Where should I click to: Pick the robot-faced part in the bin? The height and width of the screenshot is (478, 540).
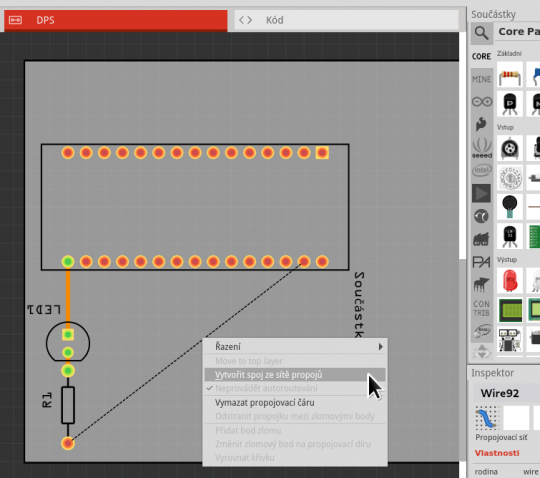pos(510,340)
